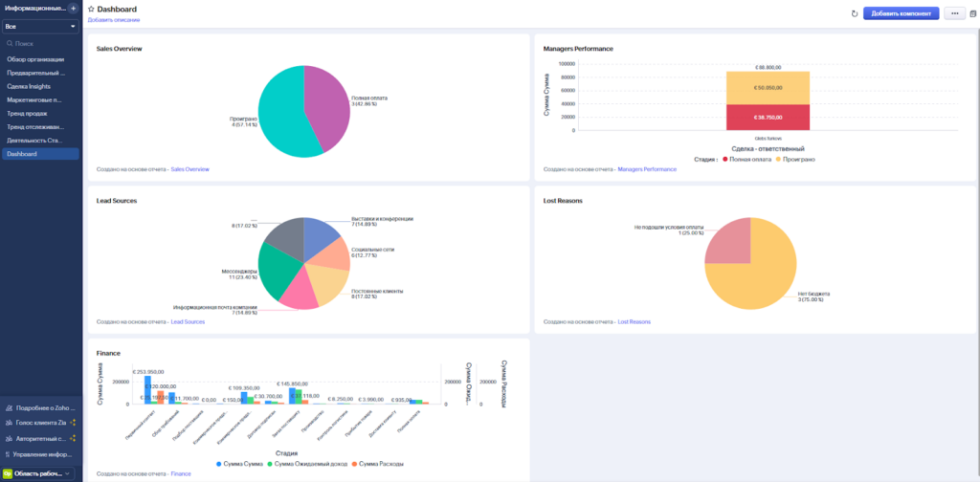Image resolution: width=980 pixels, height=482 pixels.
Task: Expand the Область рабоч... workspace selector
Action: pyautogui.click(x=39, y=473)
